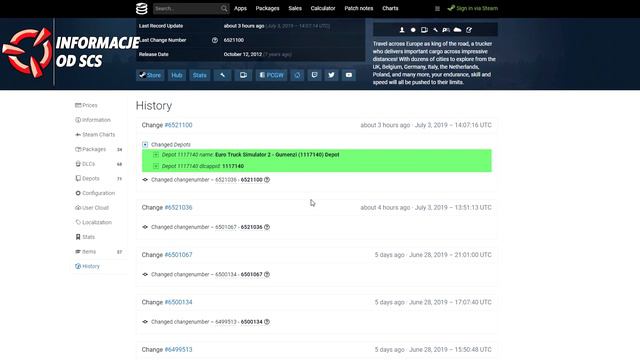Click the wrench button beside Stats

point(222,75)
